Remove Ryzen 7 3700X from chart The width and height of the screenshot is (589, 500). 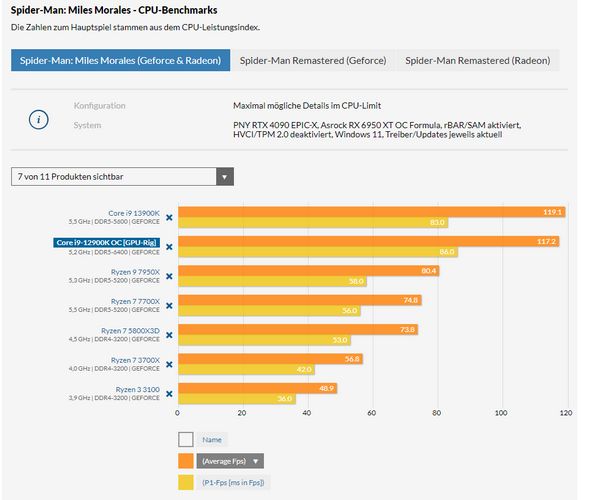click(x=169, y=364)
